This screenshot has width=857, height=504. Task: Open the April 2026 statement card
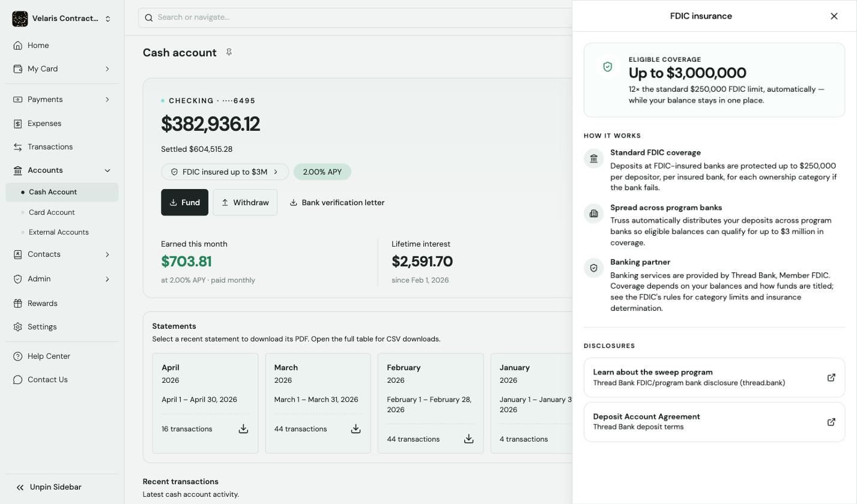click(x=205, y=403)
